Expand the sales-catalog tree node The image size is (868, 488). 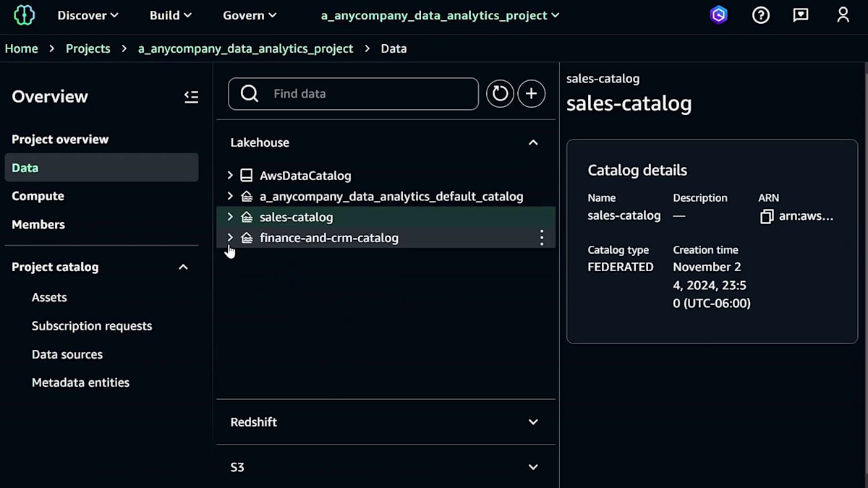pos(230,217)
